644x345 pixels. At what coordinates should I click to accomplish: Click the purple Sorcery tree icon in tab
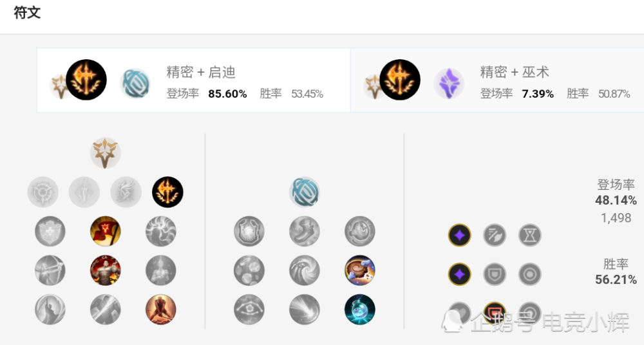[449, 84]
